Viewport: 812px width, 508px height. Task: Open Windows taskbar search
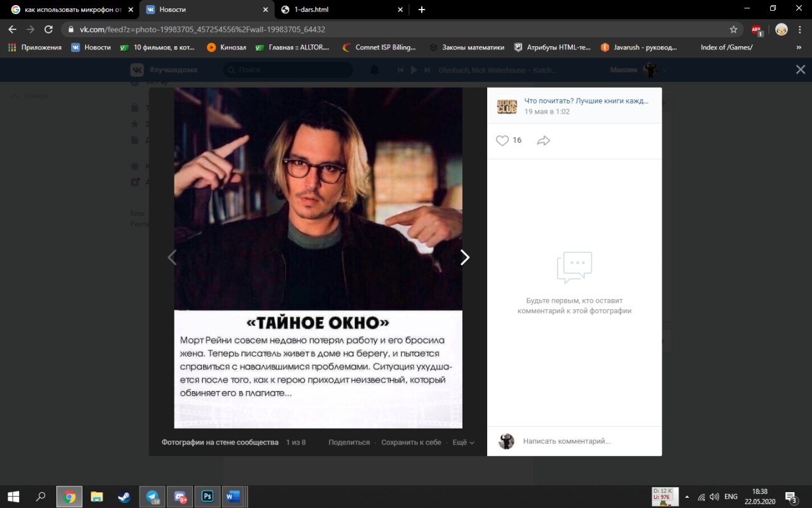point(41,497)
